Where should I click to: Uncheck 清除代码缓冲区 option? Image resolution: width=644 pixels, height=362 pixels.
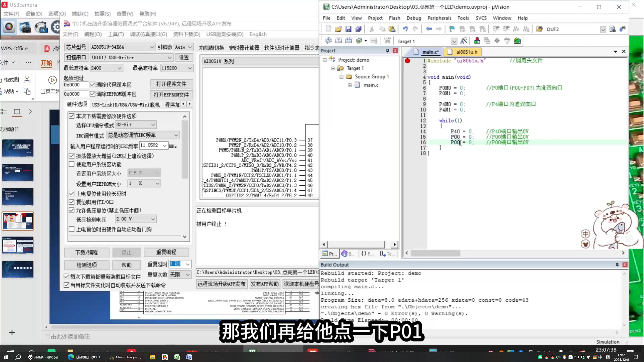pos(93,85)
